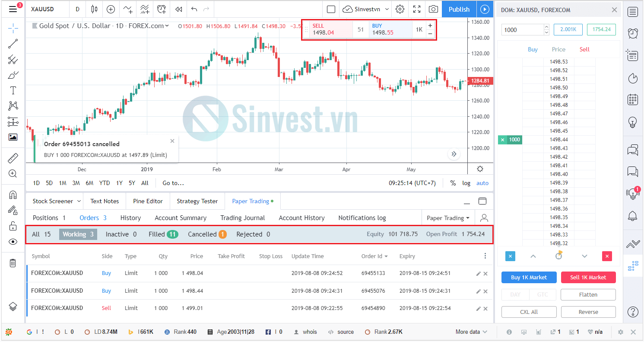Dismiss the order cancelled notification
This screenshot has height=342, width=644.
point(172,141)
